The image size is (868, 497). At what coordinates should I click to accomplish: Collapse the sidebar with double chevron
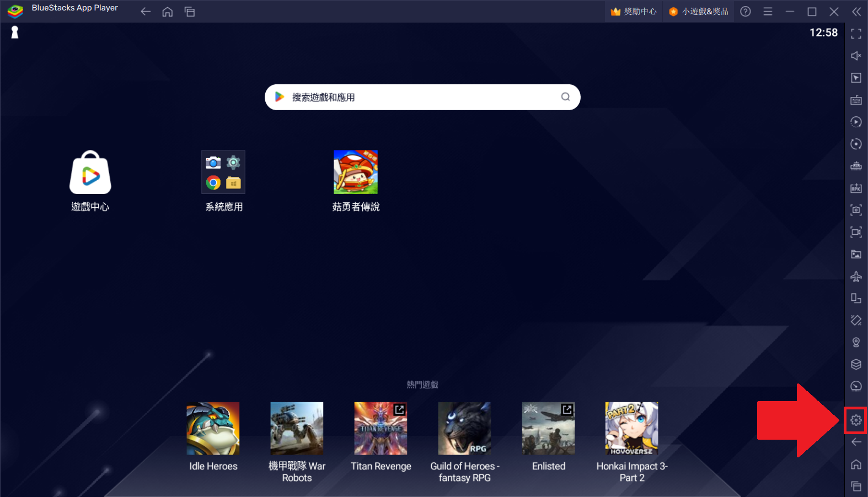(x=856, y=12)
